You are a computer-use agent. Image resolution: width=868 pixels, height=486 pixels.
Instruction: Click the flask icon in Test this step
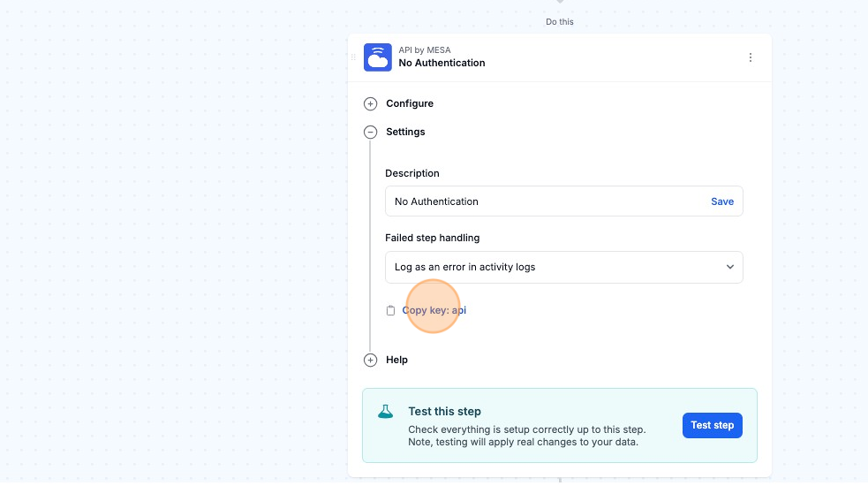point(385,412)
